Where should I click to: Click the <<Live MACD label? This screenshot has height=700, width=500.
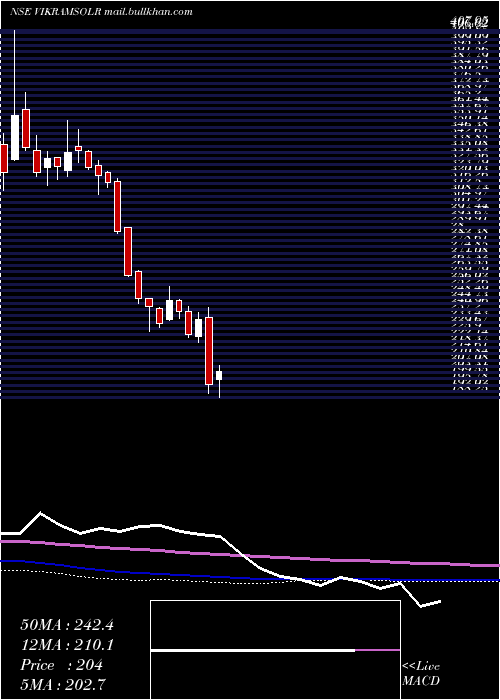(x=421, y=674)
